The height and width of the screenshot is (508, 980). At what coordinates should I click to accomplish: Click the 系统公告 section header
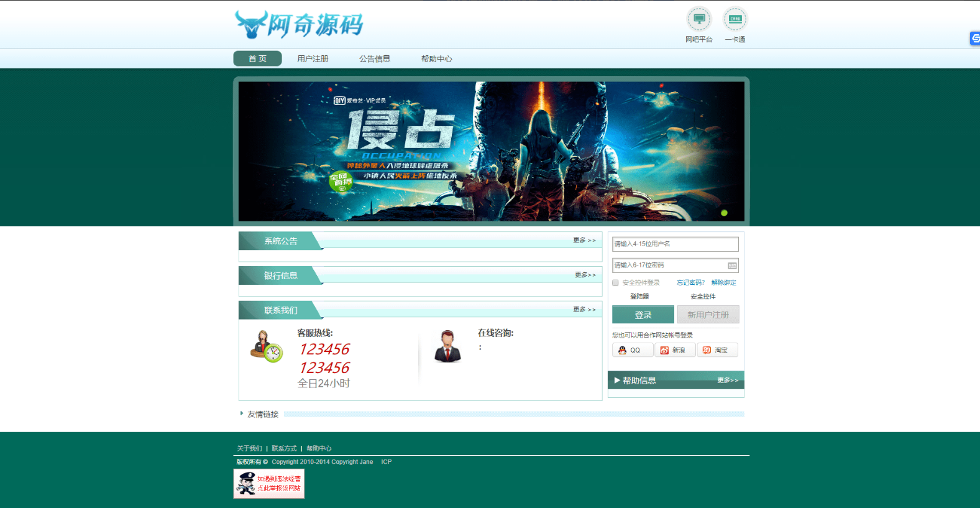(280, 241)
